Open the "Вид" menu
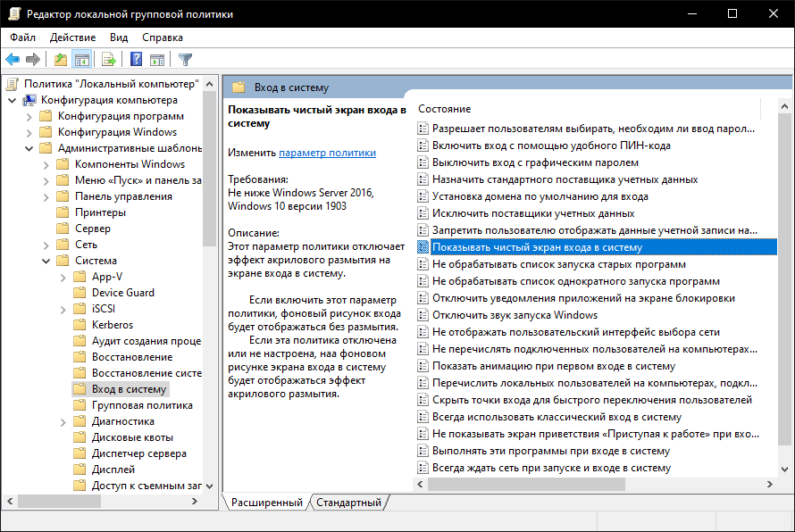This screenshot has width=795, height=532. (119, 37)
